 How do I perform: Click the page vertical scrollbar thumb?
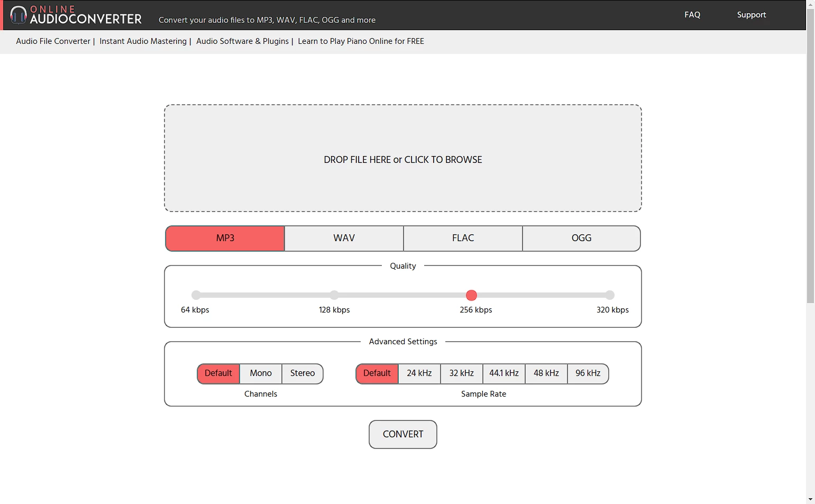coord(810,156)
